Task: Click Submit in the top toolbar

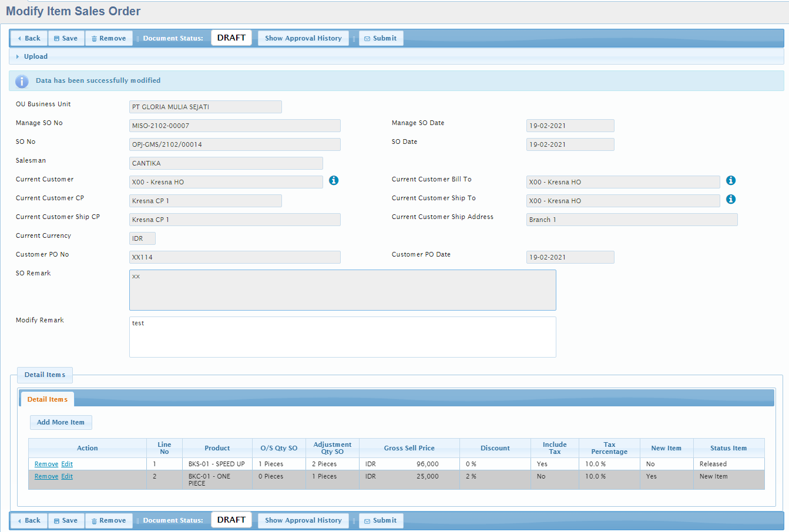Action: click(381, 38)
